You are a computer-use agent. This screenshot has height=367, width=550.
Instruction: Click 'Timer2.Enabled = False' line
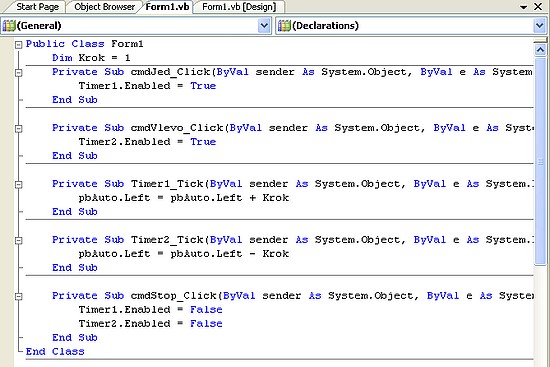pos(150,323)
